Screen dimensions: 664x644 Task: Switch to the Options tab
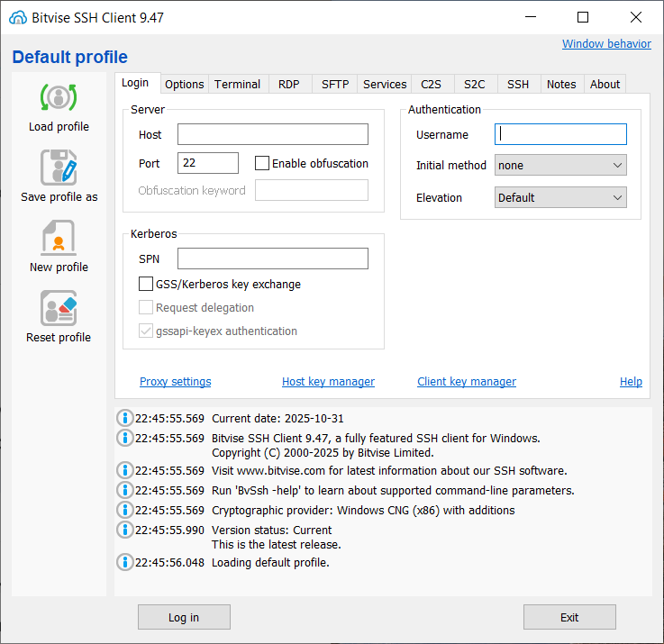tap(184, 85)
